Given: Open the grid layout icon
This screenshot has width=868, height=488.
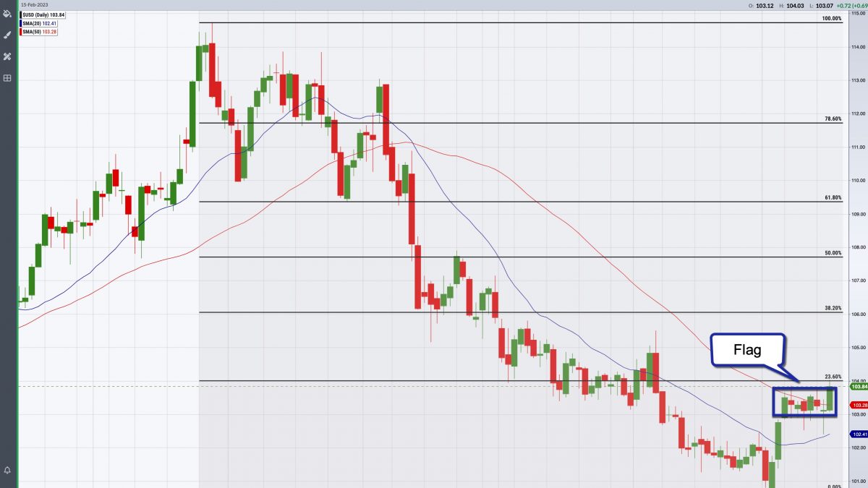Looking at the screenshot, I should tap(7, 77).
